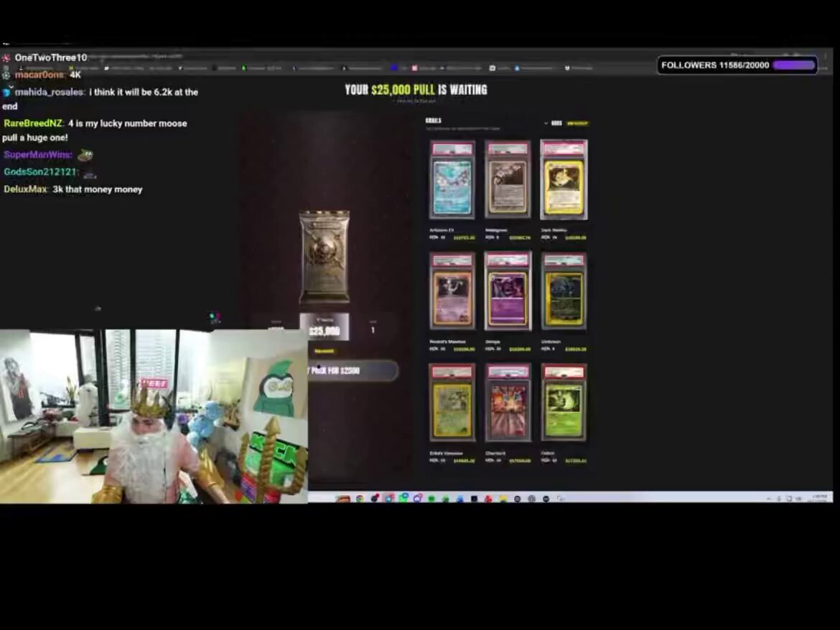Click the red app icon in taskbar
The image size is (840, 630).
(488, 498)
